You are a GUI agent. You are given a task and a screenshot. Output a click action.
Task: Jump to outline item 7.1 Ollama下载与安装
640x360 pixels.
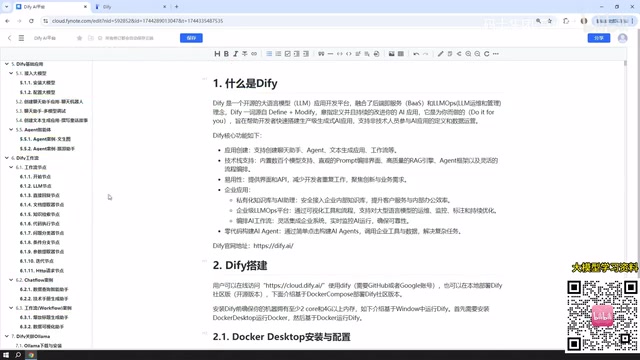pos(39,346)
